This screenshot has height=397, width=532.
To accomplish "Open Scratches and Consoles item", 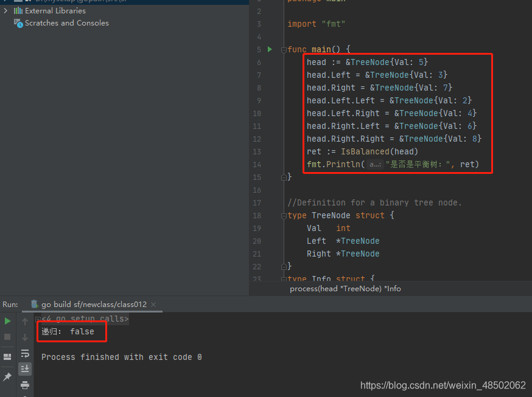I will (67, 23).
